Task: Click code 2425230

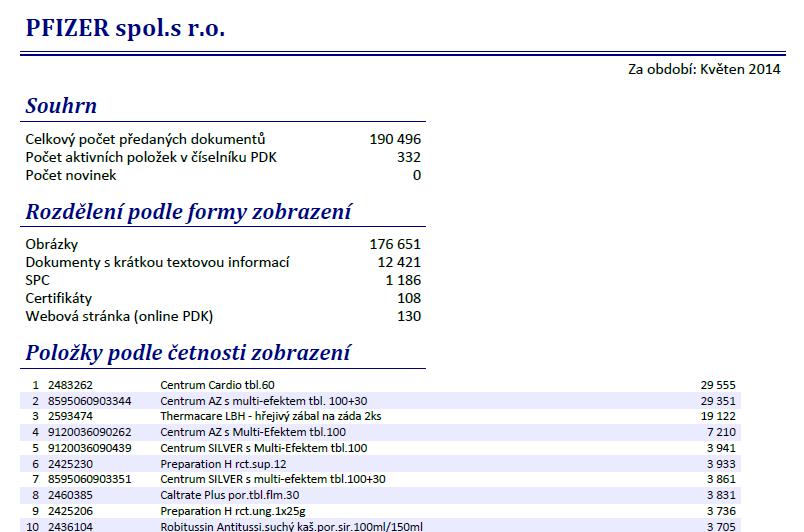Action: [70, 464]
